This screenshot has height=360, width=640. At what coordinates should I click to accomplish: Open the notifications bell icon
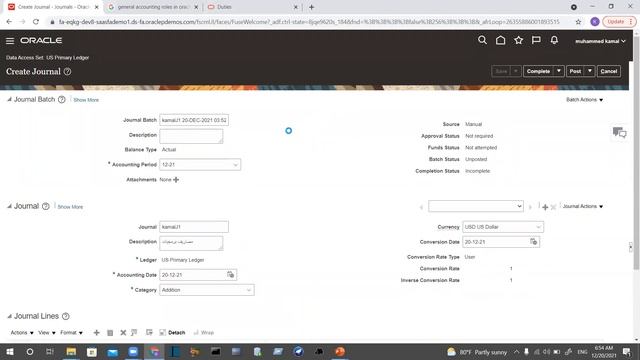554,40
